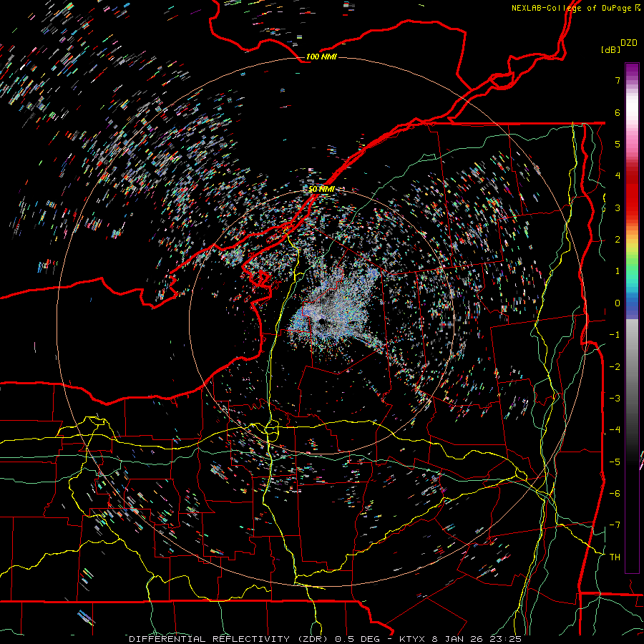Click the 2 value on the scale
Viewport: 644px width, 644px height.
coord(618,240)
